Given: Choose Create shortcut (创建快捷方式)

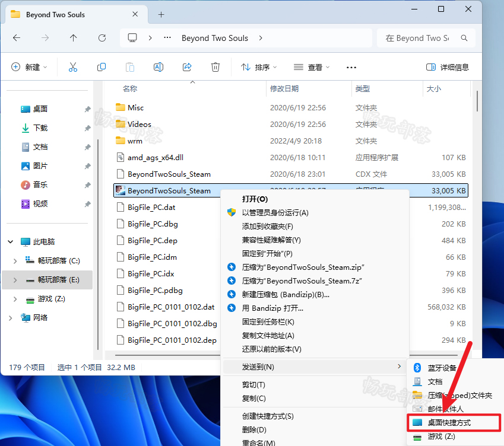Looking at the screenshot, I should 315,416.
